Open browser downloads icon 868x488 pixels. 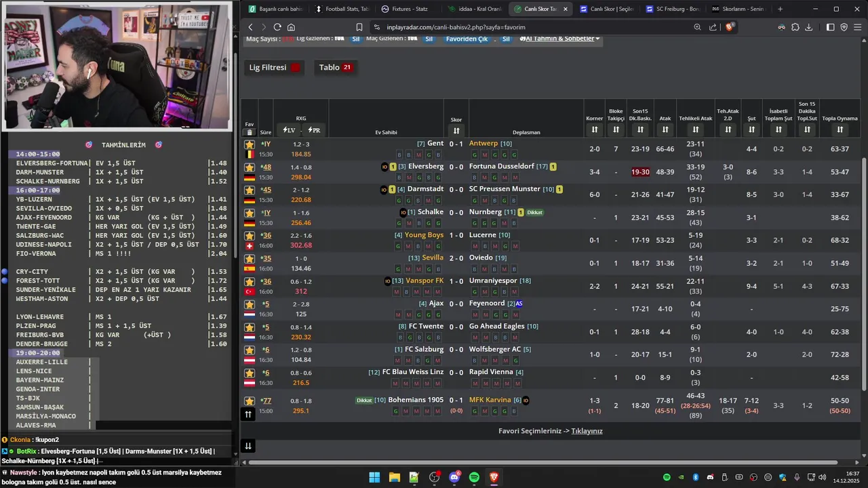(x=808, y=27)
